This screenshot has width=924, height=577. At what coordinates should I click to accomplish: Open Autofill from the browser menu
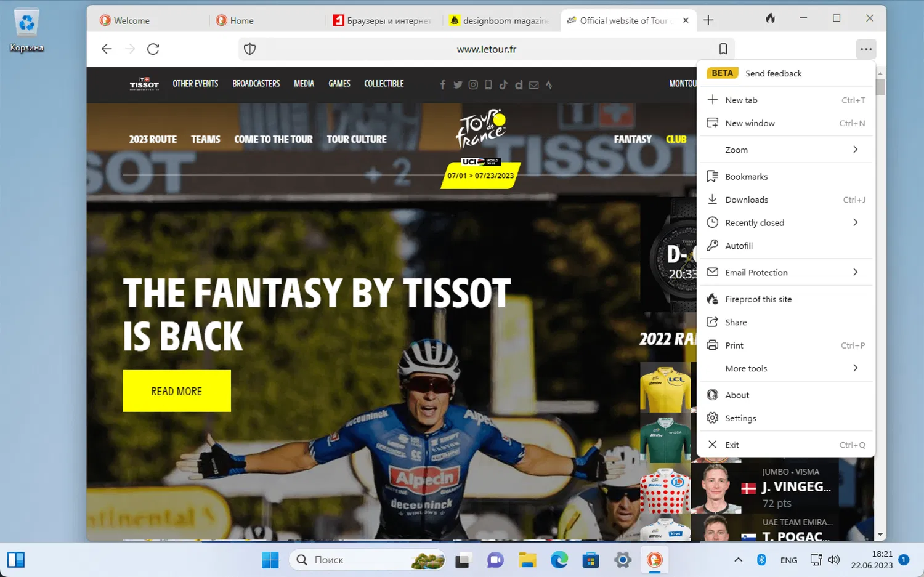(786, 246)
